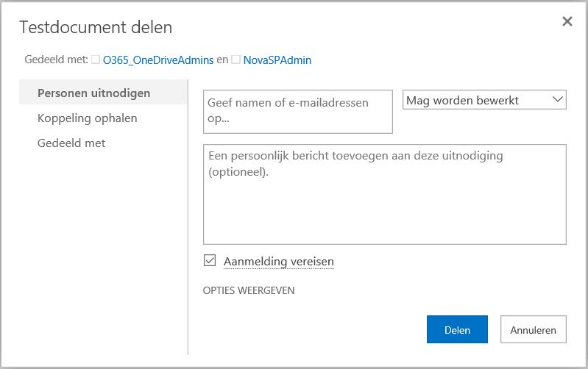This screenshot has width=588, height=369.
Task: Open the NovaSPAdmin link
Action: [x=277, y=60]
